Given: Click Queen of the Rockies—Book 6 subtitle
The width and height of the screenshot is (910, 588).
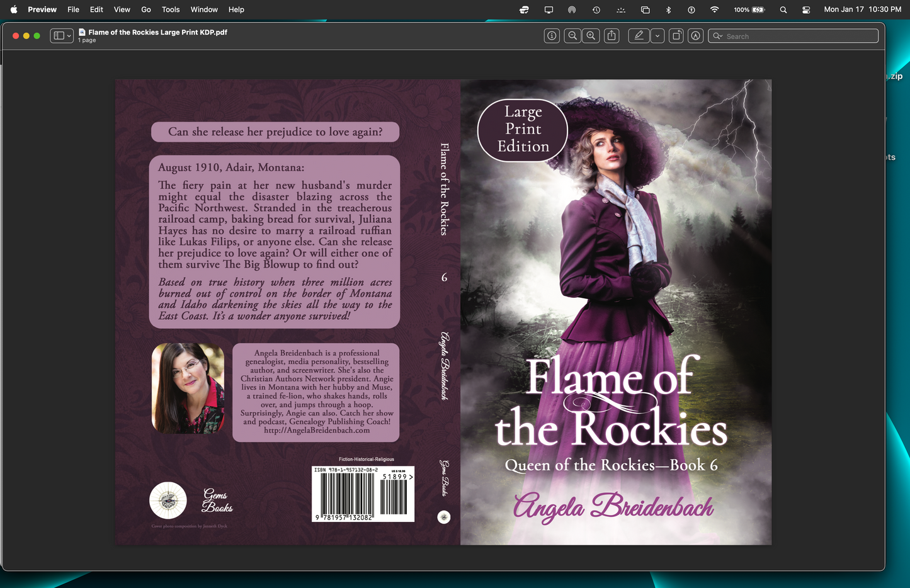Looking at the screenshot, I should [611, 465].
